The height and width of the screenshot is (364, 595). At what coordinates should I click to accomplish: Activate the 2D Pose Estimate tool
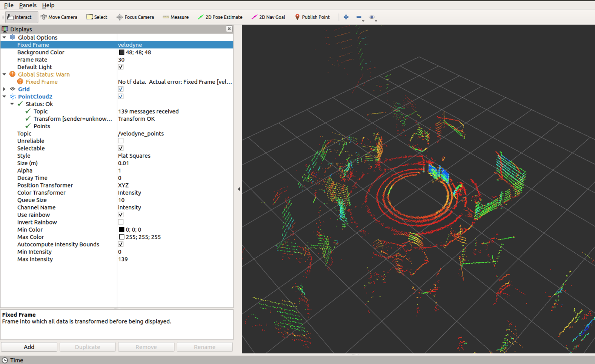220,17
